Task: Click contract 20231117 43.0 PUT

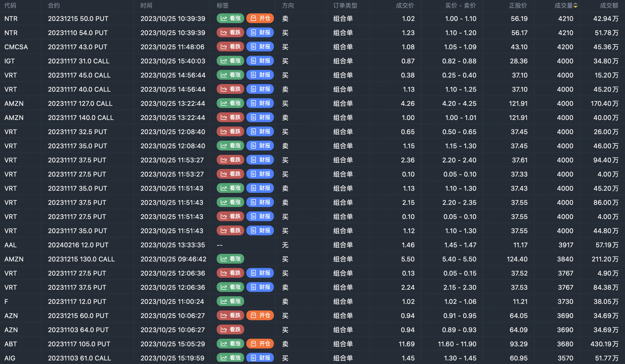Action: (x=78, y=47)
